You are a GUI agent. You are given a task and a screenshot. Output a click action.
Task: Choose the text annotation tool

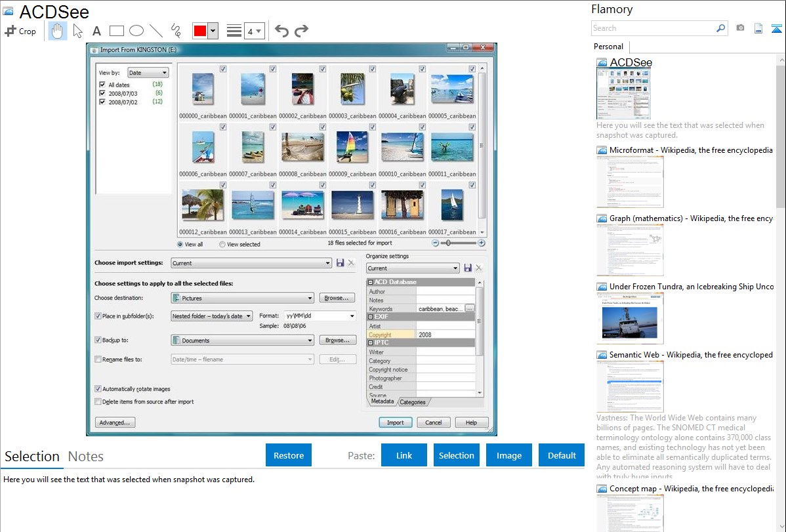pos(96,31)
